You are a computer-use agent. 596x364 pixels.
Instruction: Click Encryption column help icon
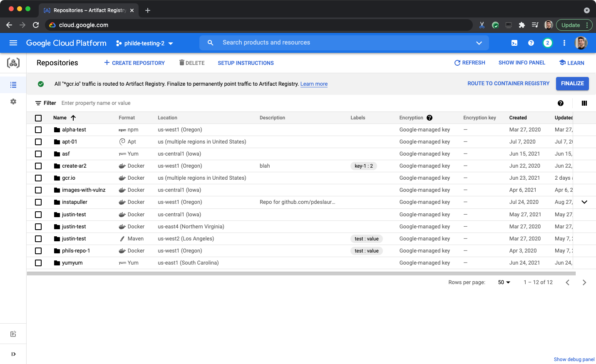(x=430, y=118)
